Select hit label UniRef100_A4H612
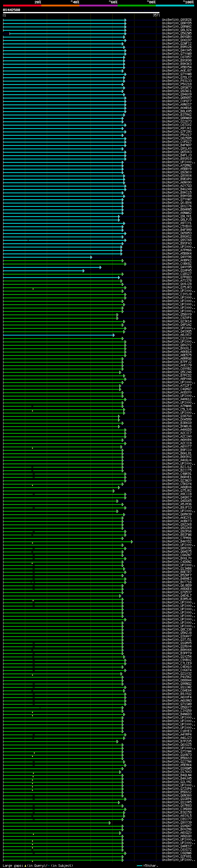 tap(177, 399)
